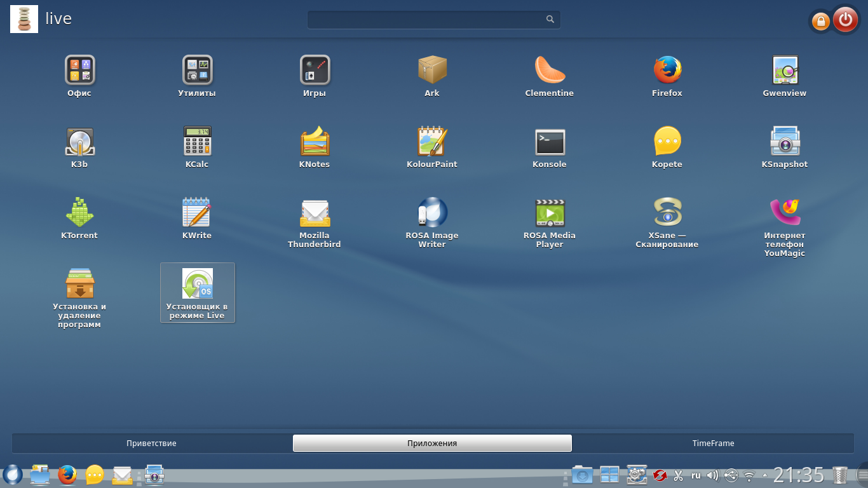This screenshot has height=488, width=868.
Task: Launch Firefox from the bottom panel
Action: pyautogui.click(x=67, y=475)
